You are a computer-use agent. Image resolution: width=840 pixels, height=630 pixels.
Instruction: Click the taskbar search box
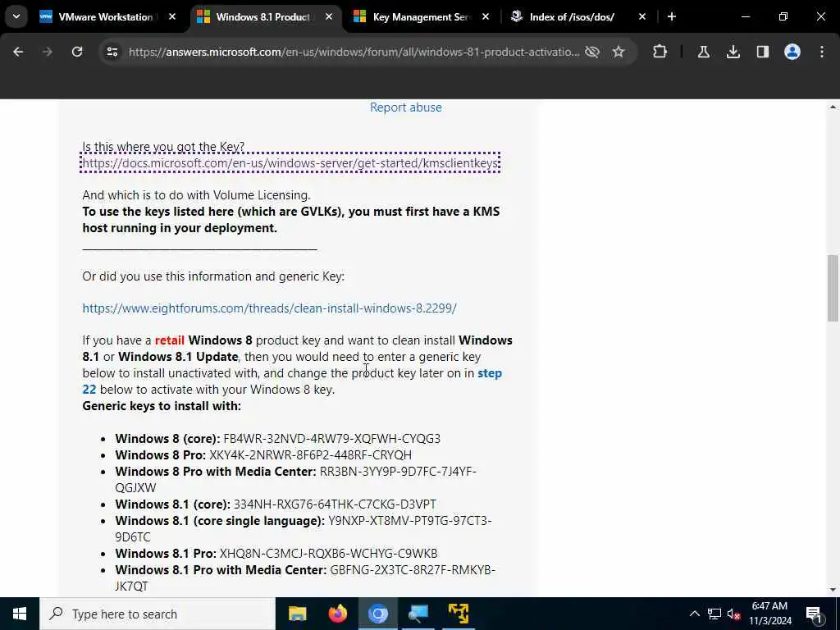pyautogui.click(x=157, y=614)
